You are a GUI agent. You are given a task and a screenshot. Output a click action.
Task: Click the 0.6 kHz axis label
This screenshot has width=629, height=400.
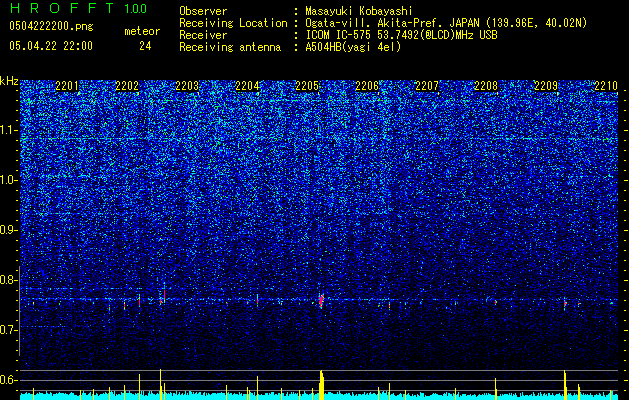pos(9,380)
